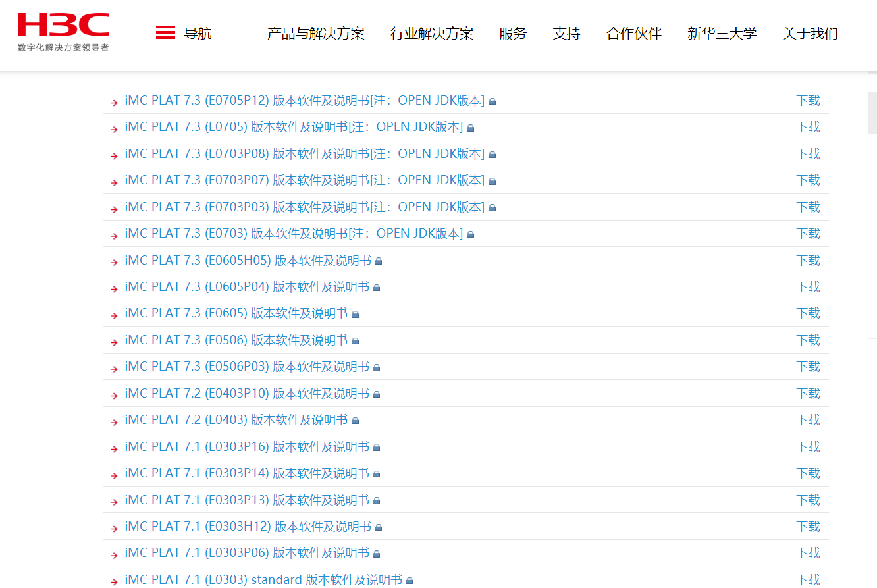Open the 产品与解决方案 menu
Screen dimensions: 877x588
[x=316, y=34]
